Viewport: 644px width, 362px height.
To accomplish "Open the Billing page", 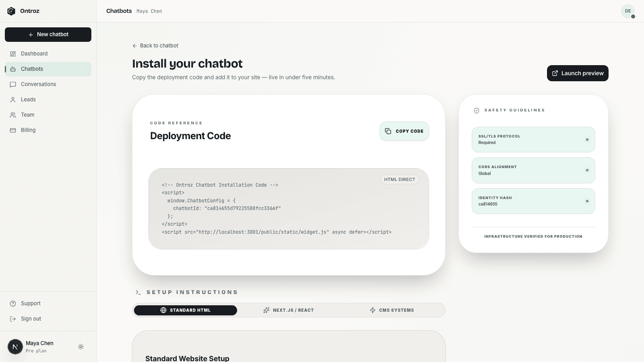I will point(48,130).
